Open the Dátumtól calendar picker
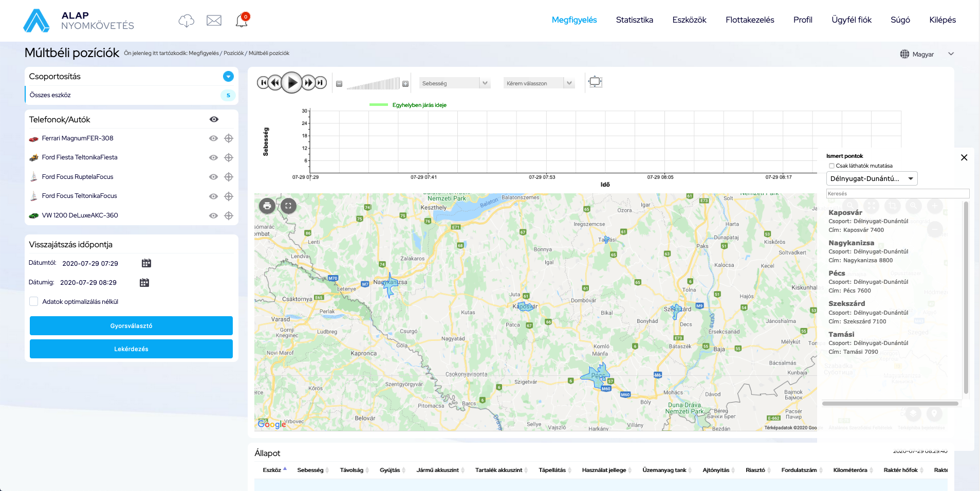Image resolution: width=980 pixels, height=491 pixels. [146, 263]
